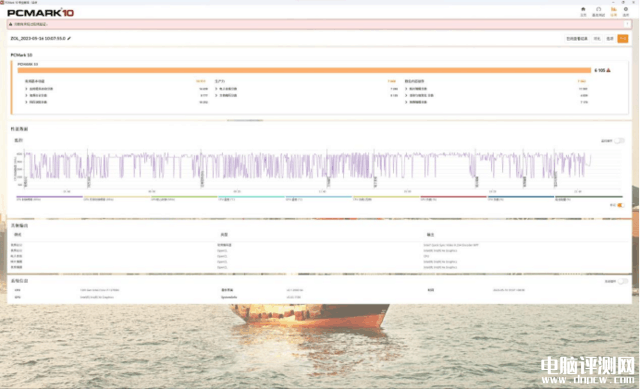Screen dimensions: 640x389
Task: Select the orange Results icon in top navigation
Action: [613, 11]
